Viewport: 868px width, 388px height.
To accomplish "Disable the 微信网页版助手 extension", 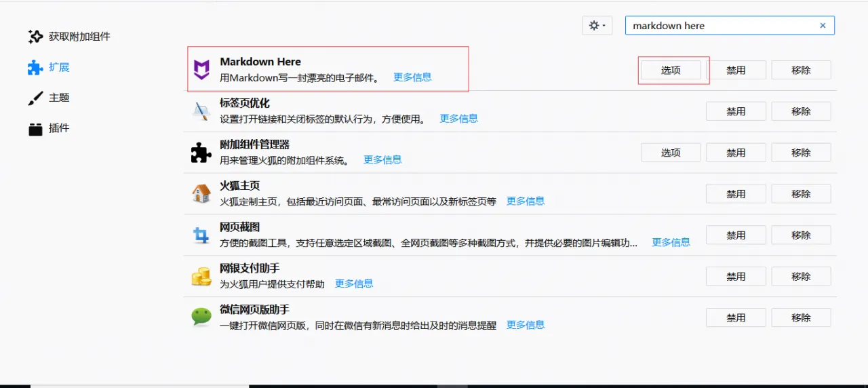I will click(736, 317).
